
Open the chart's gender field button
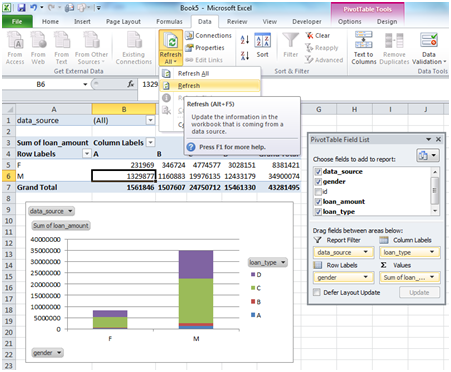pos(47,353)
